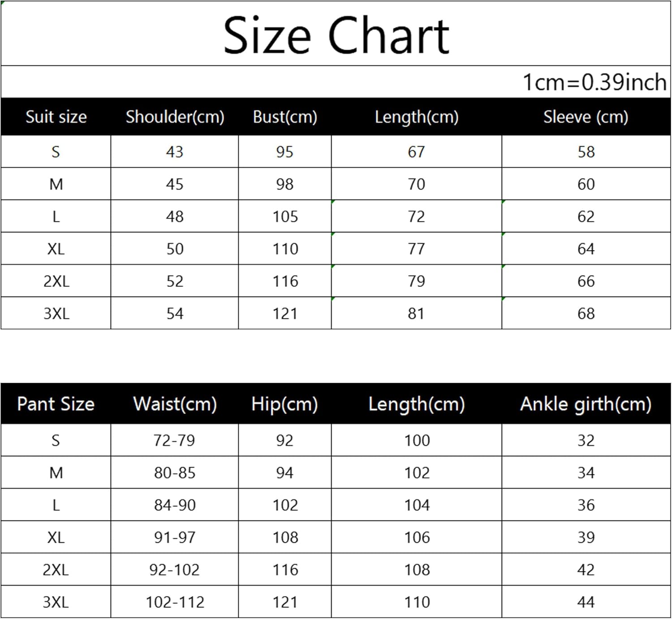This screenshot has width=672, height=619.
Task: Click sleeve value 68 for suit 3XL
Action: (x=586, y=314)
